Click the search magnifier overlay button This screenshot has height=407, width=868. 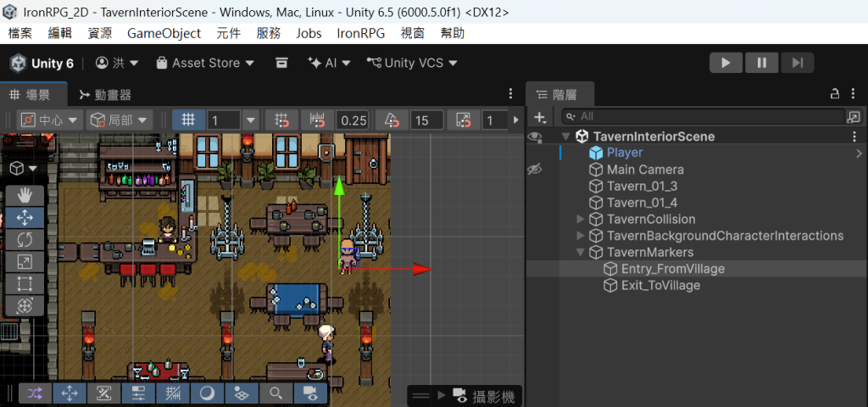275,393
